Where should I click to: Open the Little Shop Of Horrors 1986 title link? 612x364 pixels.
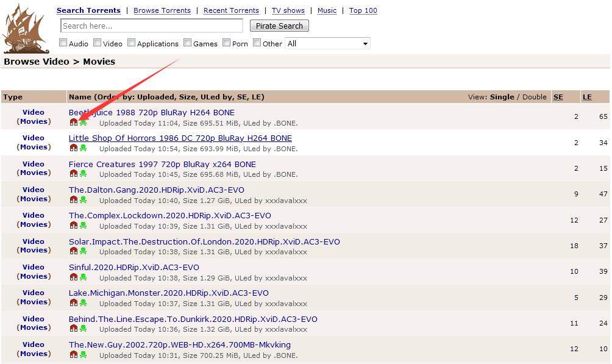click(x=180, y=138)
